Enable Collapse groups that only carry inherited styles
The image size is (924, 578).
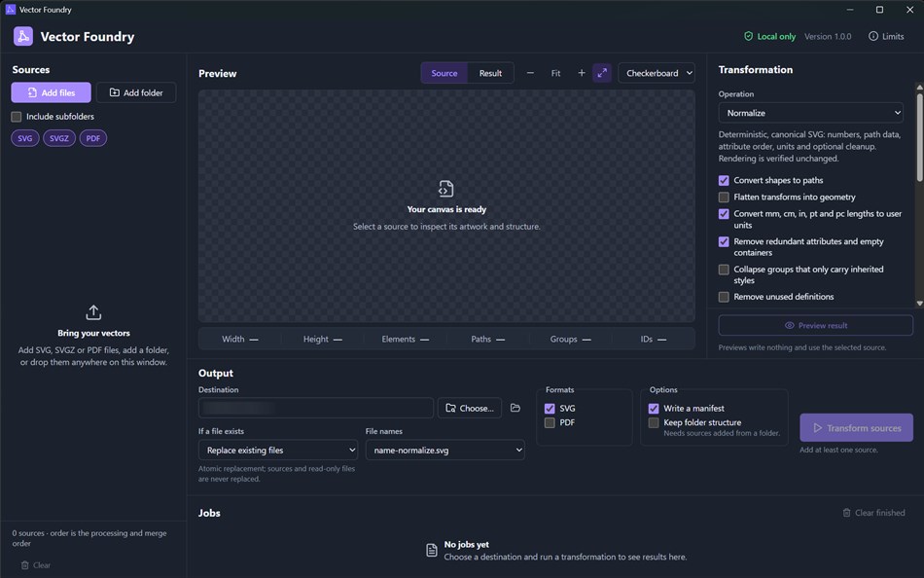[x=724, y=270]
